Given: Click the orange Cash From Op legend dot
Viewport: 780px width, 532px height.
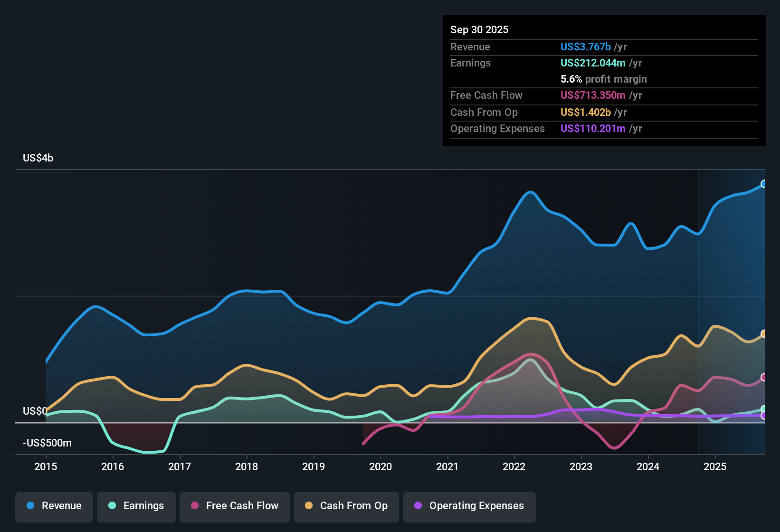Looking at the screenshot, I should 309,506.
